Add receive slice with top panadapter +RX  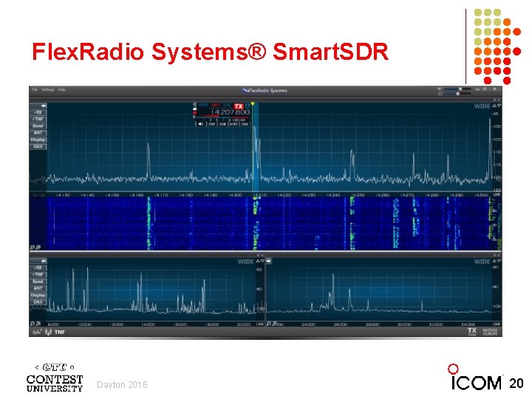point(38,112)
